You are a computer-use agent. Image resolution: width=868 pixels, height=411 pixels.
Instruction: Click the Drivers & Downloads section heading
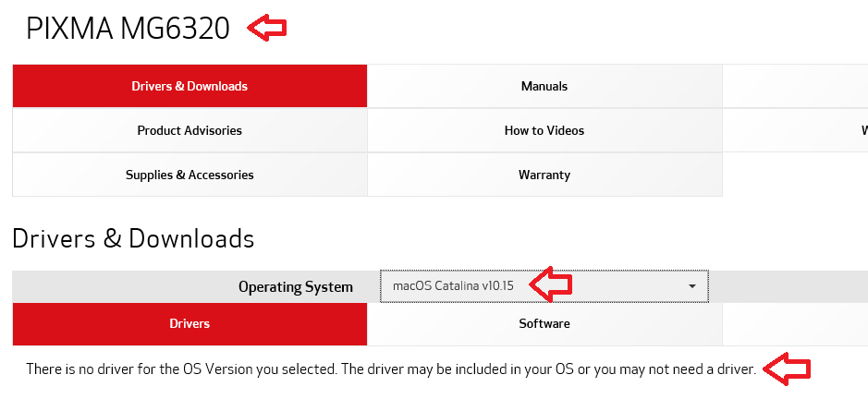[x=133, y=238]
